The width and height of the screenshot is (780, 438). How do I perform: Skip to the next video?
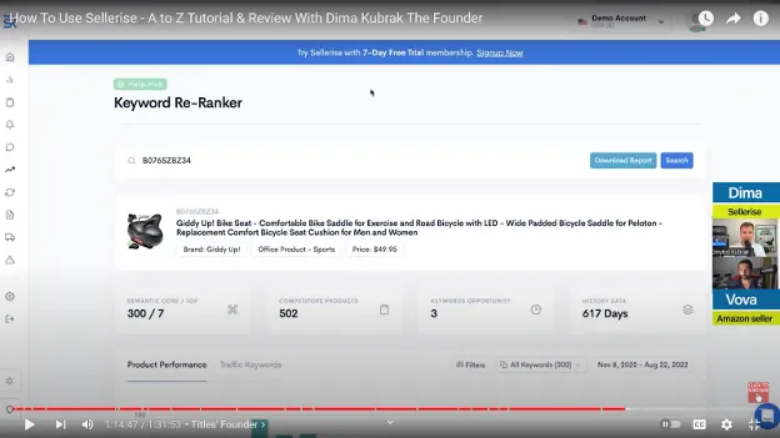(60, 425)
